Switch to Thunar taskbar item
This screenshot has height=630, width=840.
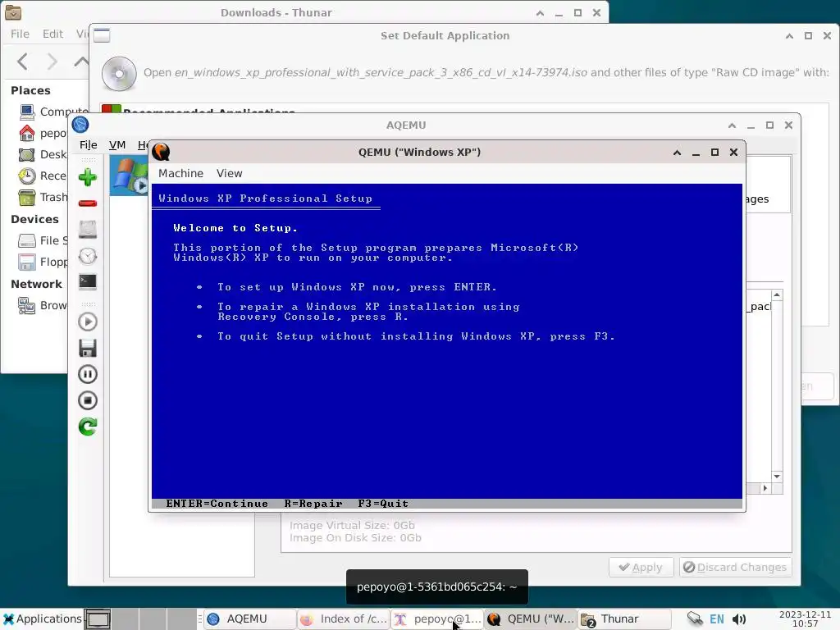tap(625, 619)
